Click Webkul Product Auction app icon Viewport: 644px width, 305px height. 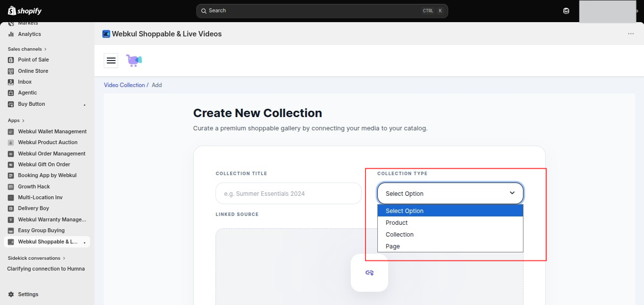pyautogui.click(x=11, y=142)
